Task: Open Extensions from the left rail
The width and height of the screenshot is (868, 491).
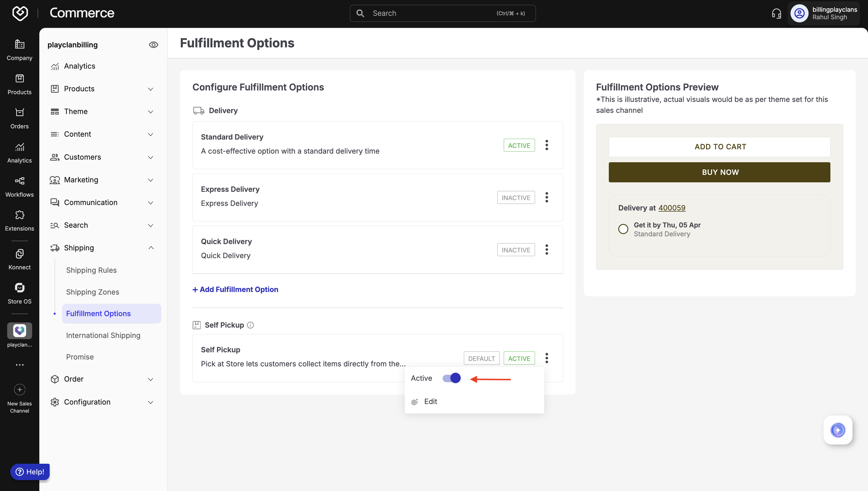Action: 20,215
